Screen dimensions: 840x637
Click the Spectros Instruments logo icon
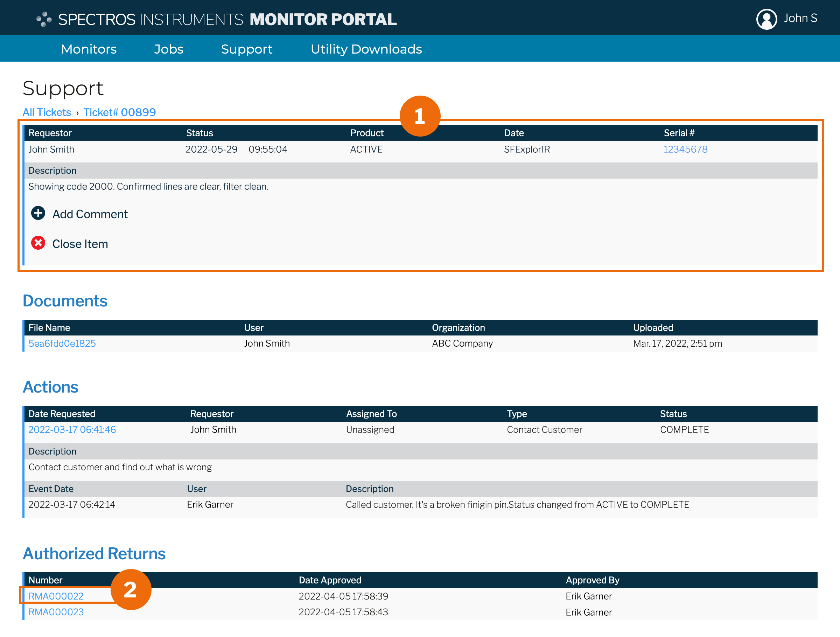pyautogui.click(x=44, y=19)
